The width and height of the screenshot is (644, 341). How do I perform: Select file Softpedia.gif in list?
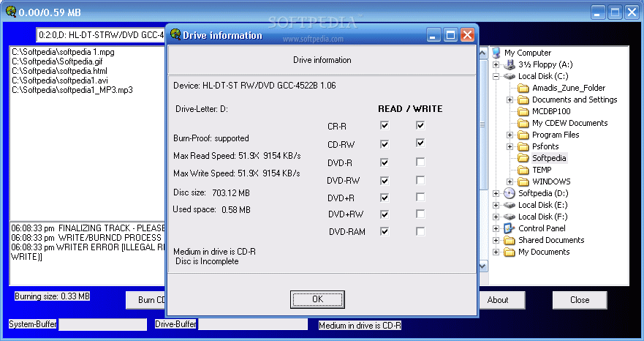tap(57, 61)
